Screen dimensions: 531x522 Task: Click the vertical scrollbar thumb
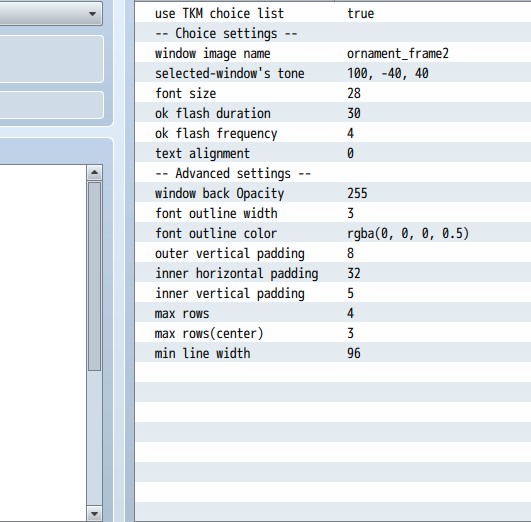point(94,276)
